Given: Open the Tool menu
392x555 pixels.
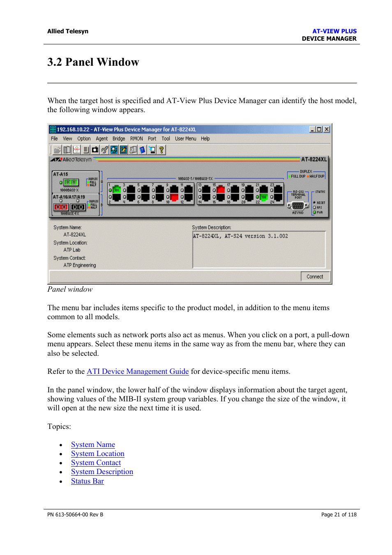Looking at the screenshot, I should pos(166,139).
